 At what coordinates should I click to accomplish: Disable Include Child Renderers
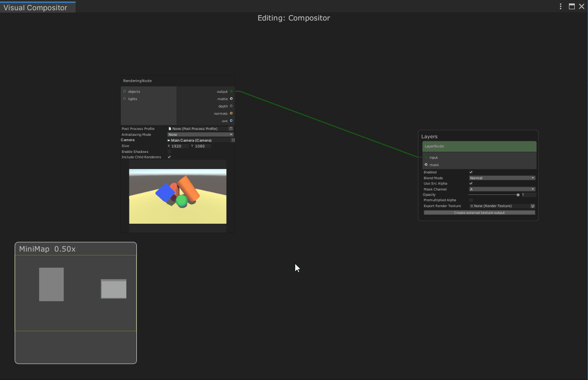point(169,157)
